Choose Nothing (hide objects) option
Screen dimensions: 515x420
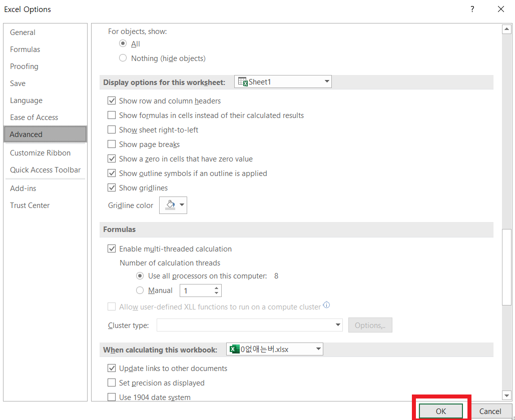123,58
